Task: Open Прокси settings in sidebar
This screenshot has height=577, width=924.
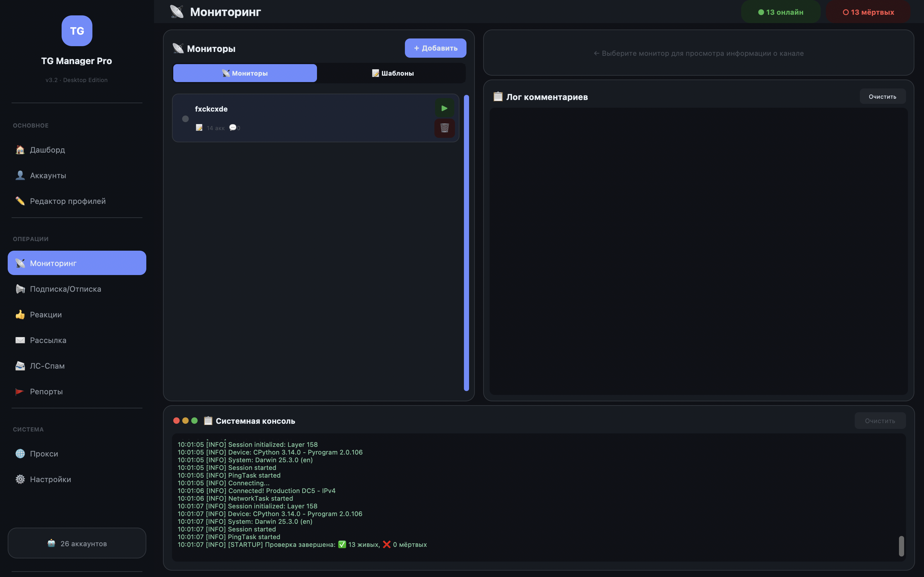Action: 44,454
